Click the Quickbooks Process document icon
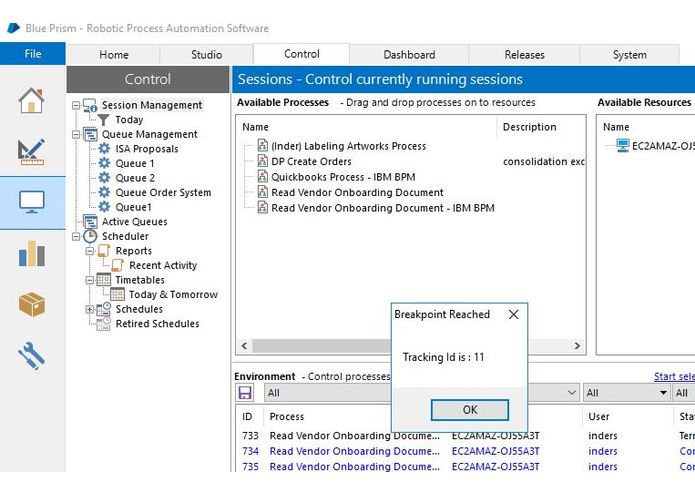The height and width of the screenshot is (494, 695). click(x=263, y=177)
